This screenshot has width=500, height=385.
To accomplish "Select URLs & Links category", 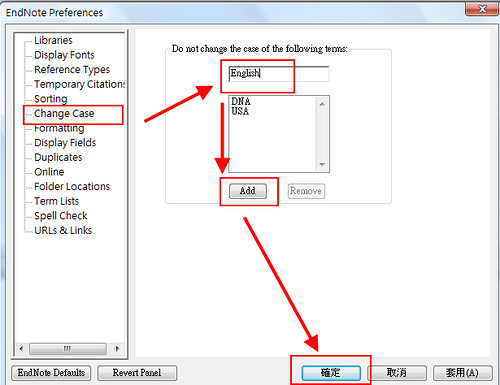I will click(63, 231).
